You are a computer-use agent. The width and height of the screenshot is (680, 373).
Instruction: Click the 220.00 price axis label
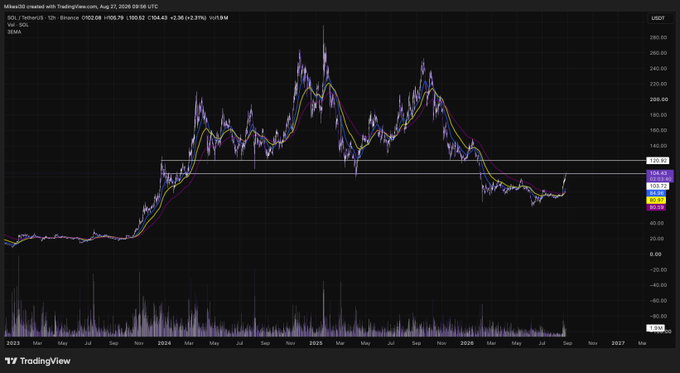(x=658, y=84)
